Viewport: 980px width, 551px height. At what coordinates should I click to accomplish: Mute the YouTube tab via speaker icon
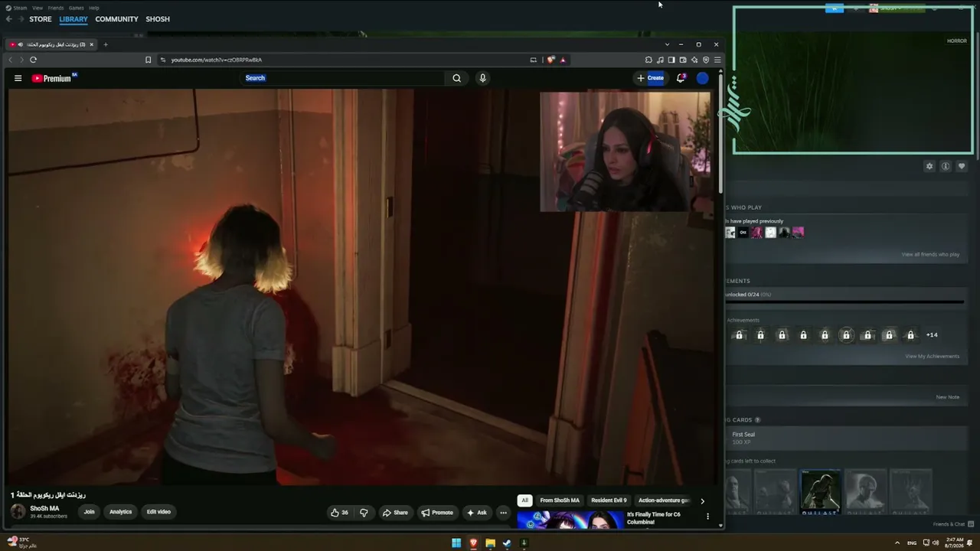(x=20, y=44)
